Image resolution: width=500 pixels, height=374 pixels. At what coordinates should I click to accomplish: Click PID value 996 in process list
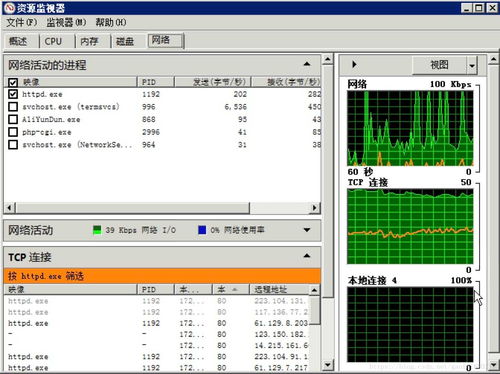click(149, 107)
